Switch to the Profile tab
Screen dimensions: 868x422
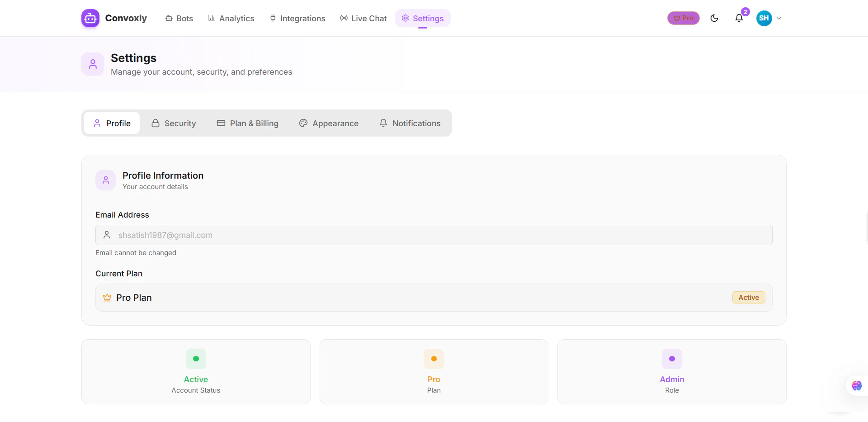pyautogui.click(x=112, y=123)
